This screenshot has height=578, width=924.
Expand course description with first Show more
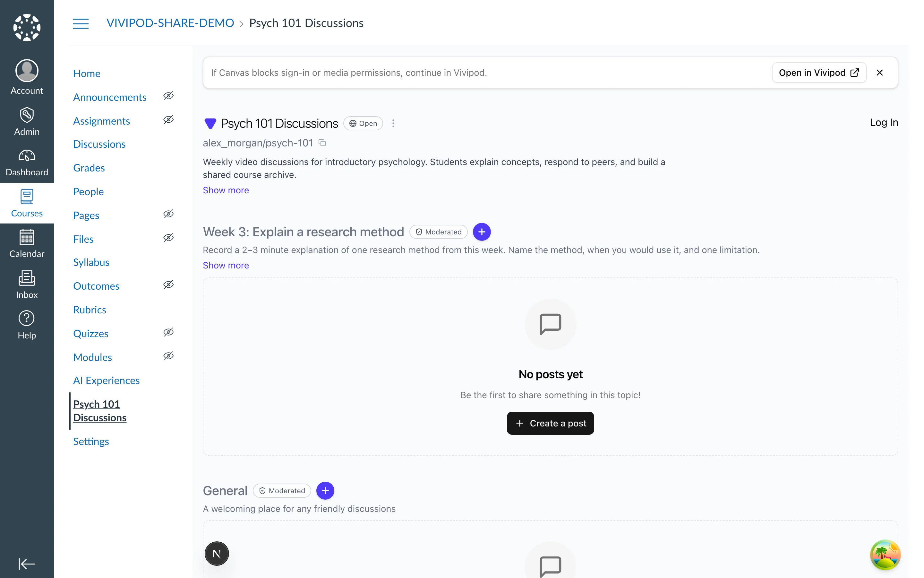pos(226,190)
